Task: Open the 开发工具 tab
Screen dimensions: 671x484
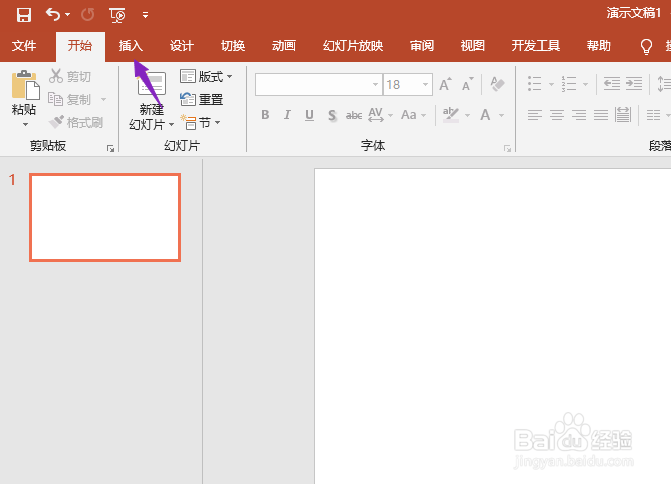Action: [x=536, y=46]
